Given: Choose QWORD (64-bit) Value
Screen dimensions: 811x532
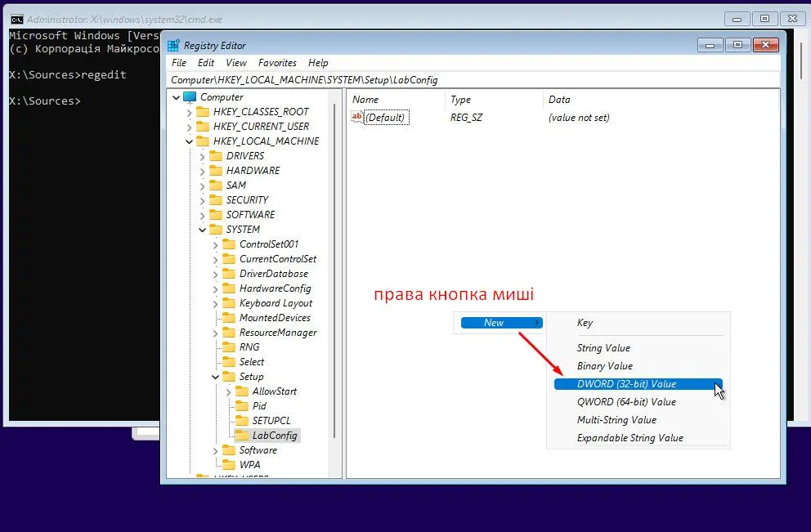Looking at the screenshot, I should tap(638, 402).
